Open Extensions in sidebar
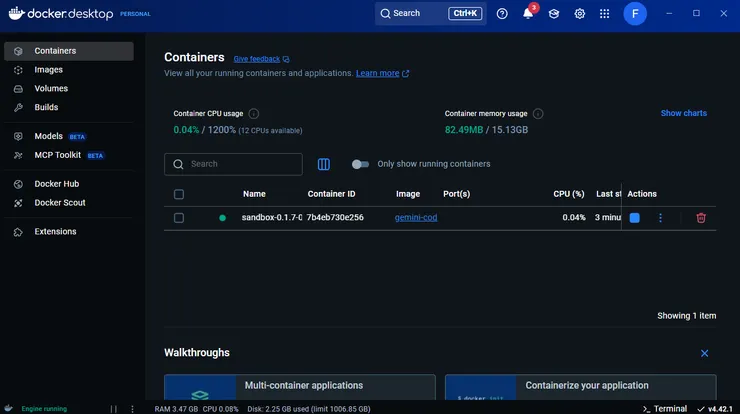 click(69, 232)
